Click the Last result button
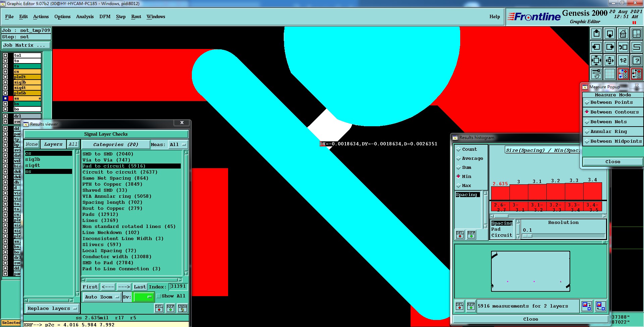This screenshot has height=327, width=644. click(x=140, y=287)
